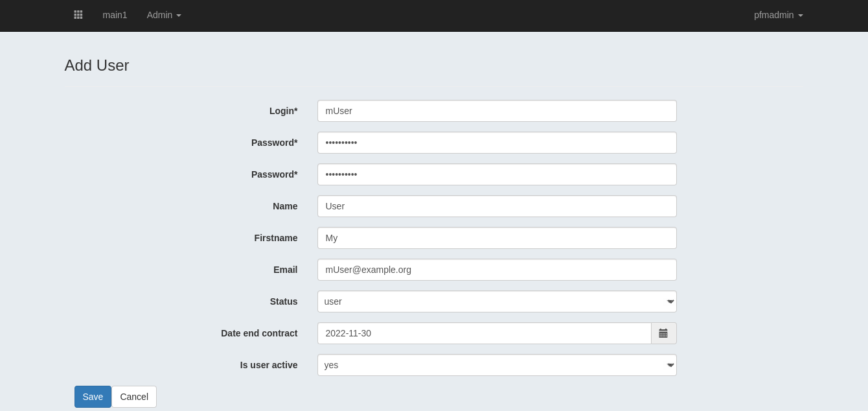Open the date picker calendar icon

click(664, 333)
